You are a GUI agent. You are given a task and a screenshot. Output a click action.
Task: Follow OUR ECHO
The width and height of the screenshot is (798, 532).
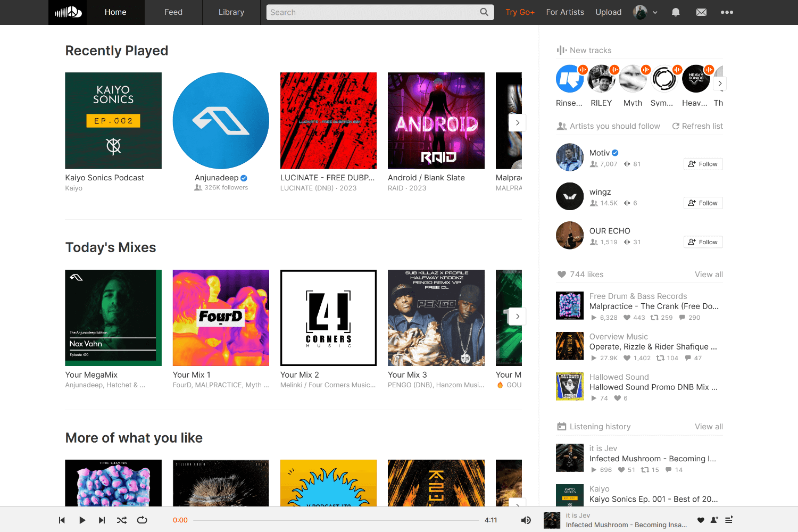703,242
